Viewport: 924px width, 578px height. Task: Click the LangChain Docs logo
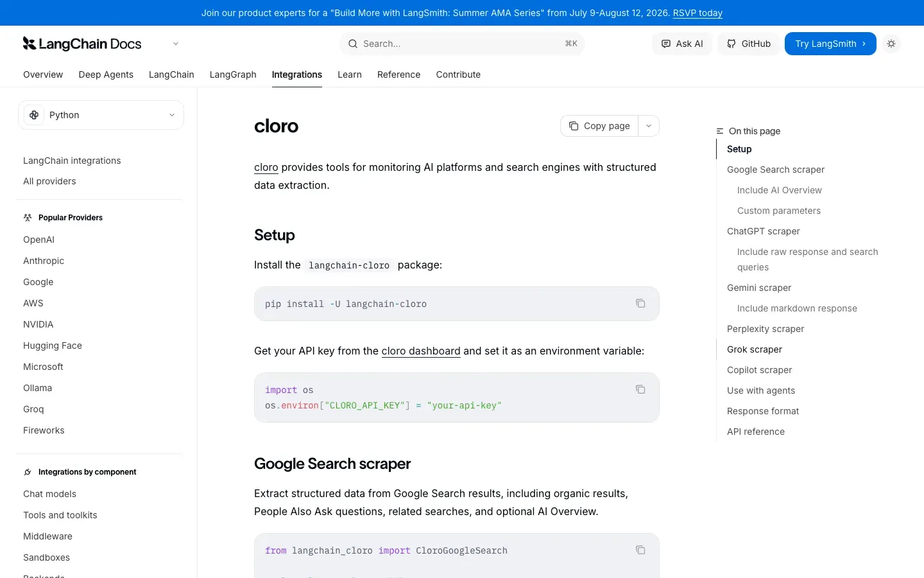tap(82, 44)
